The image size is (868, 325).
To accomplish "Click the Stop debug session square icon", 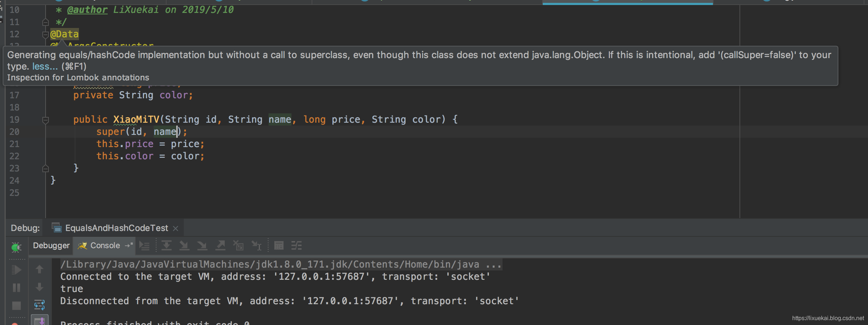I will [x=17, y=306].
